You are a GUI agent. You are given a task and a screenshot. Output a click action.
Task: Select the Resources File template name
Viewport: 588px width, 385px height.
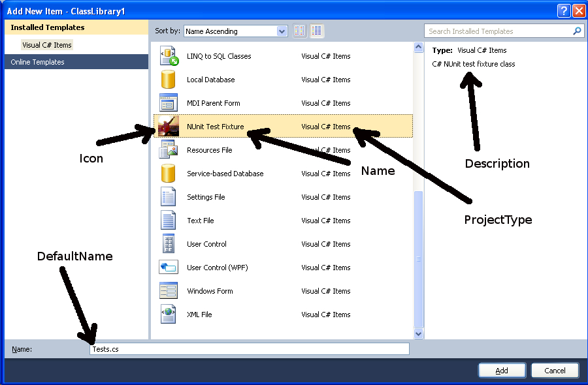pyautogui.click(x=209, y=150)
